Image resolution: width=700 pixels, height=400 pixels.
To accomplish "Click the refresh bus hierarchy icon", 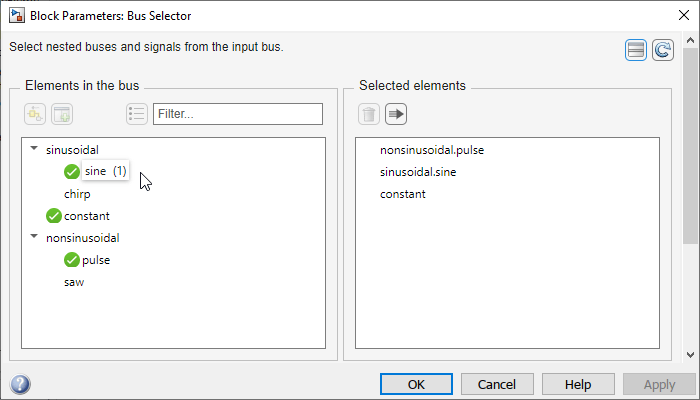I will pyautogui.click(x=662, y=50).
